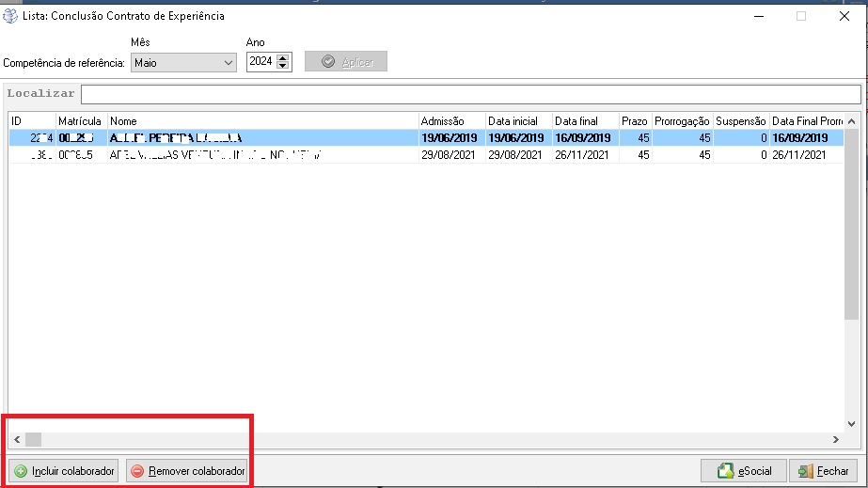The image size is (868, 488).
Task: Decrease the Ano value with down arrow
Action: pyautogui.click(x=284, y=67)
